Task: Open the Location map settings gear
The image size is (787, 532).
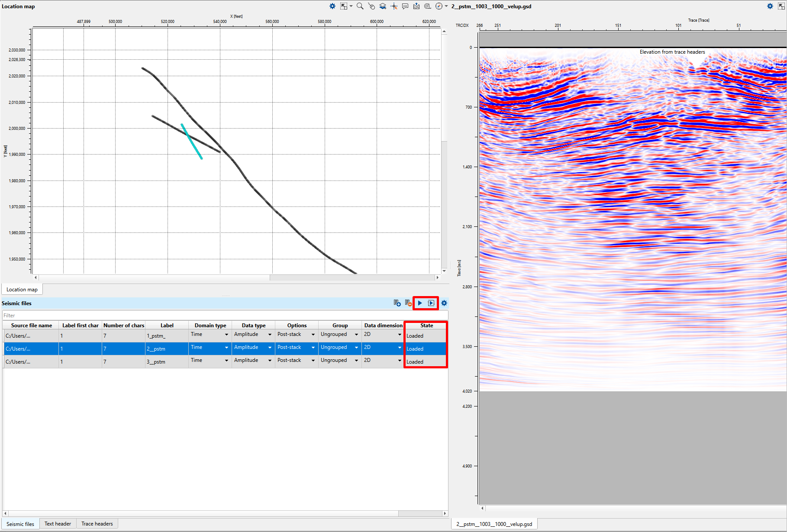Action: (x=332, y=6)
